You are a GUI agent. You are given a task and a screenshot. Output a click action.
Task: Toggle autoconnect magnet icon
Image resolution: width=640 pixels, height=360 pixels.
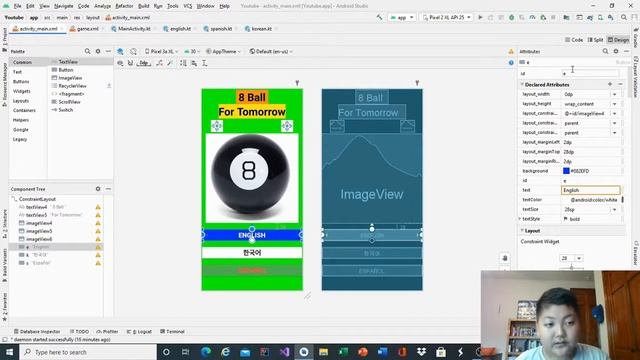tap(130, 63)
